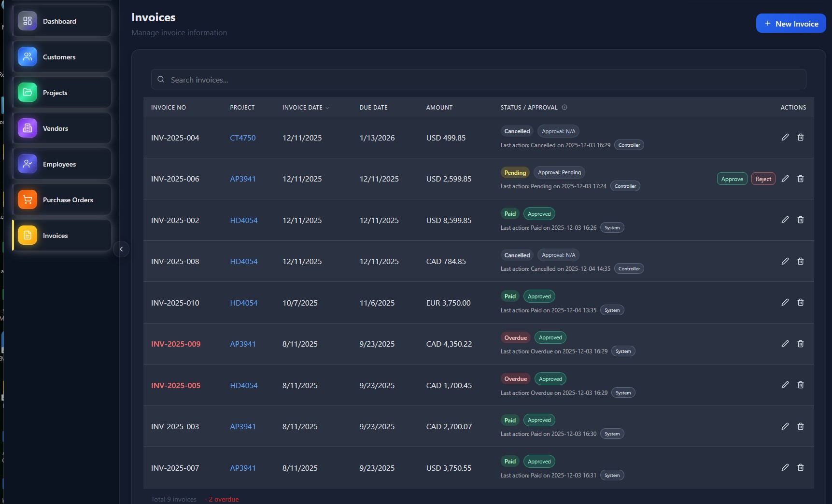Collapse the sidebar with chevron button
The image size is (832, 504).
pos(121,249)
